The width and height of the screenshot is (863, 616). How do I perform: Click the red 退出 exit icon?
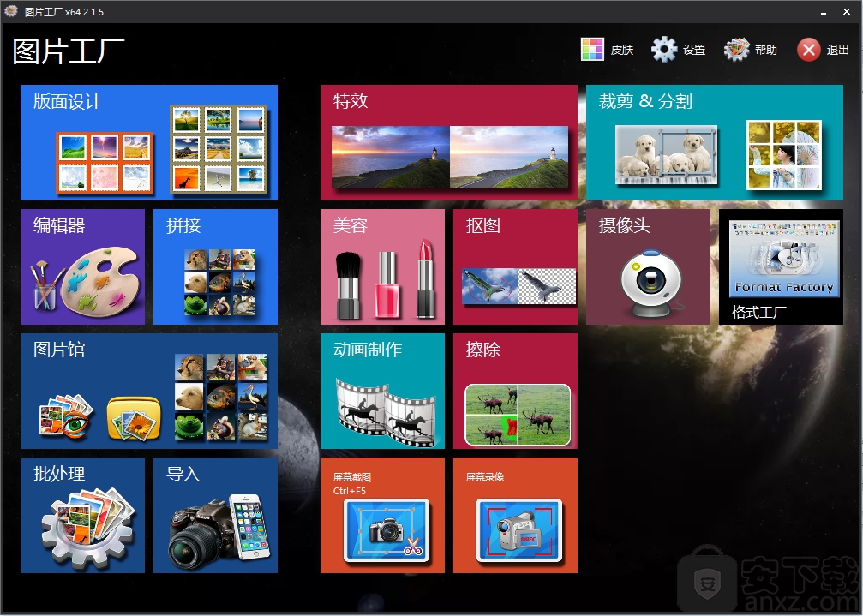[808, 50]
